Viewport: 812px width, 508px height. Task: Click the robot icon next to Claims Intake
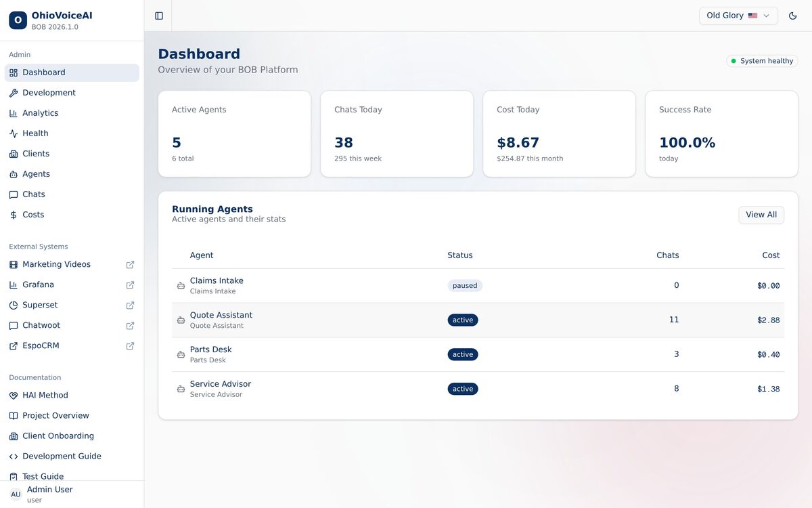(x=181, y=286)
